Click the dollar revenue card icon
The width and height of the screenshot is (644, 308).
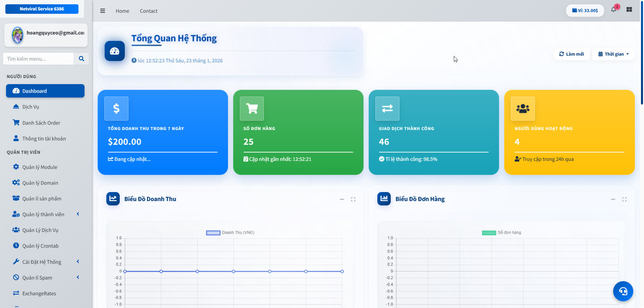click(x=116, y=109)
